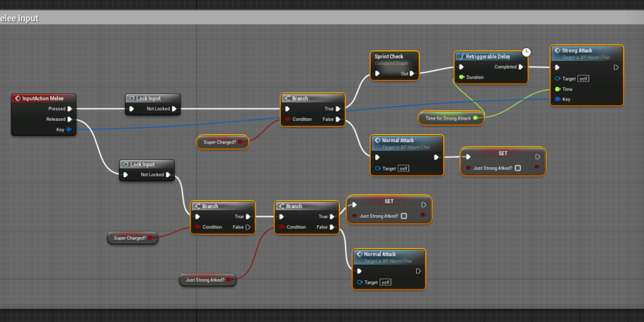
Task: Click the green Duration pin on Retriggerable Delay
Action: 461,77
